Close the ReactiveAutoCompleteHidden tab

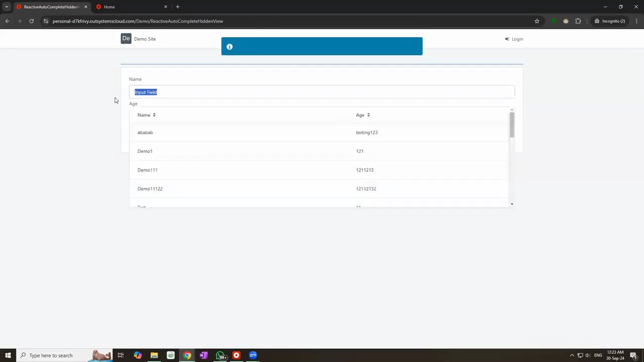pos(86,7)
